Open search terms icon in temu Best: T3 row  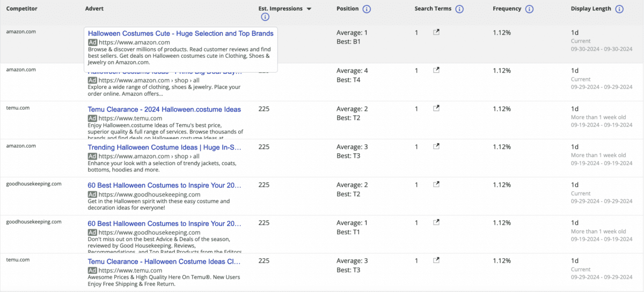tap(436, 260)
